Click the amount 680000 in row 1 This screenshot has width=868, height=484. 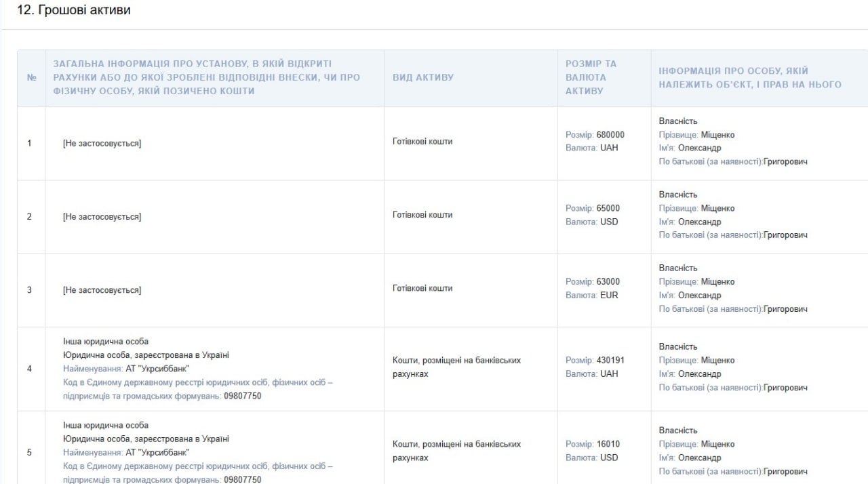pyautogui.click(x=610, y=135)
